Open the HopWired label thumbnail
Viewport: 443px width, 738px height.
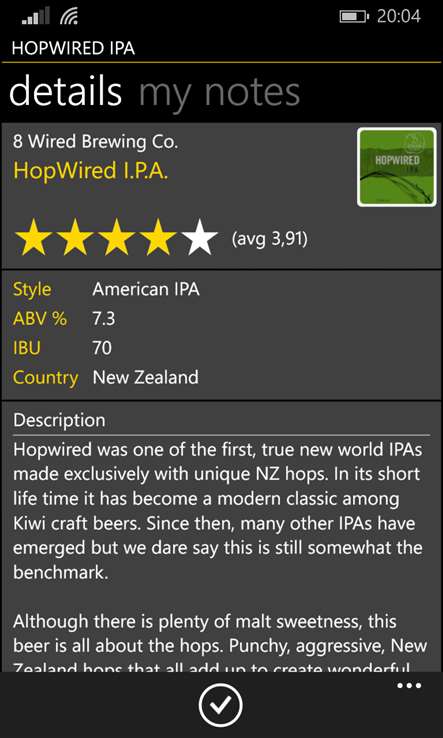click(396, 167)
